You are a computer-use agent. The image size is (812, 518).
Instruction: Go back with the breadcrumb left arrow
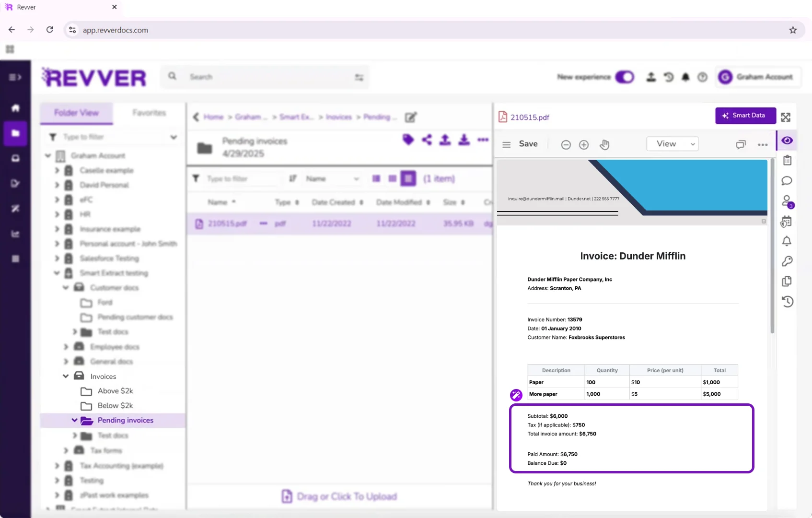coord(196,117)
